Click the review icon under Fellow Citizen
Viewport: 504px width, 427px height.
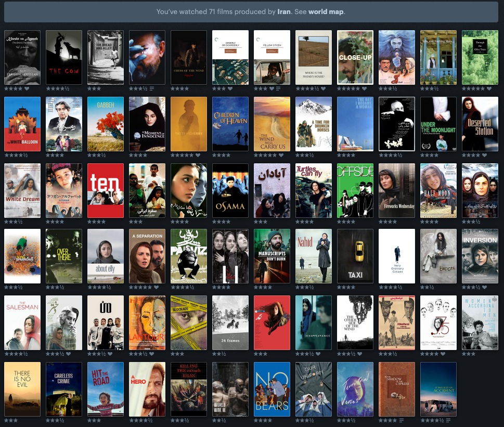(278, 88)
